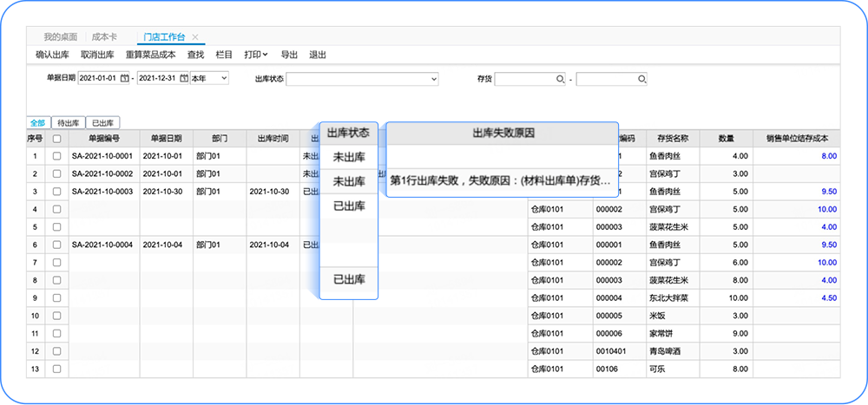The width and height of the screenshot is (868, 405).
Task: Go to the 我的桌面 tab
Action: coord(60,37)
